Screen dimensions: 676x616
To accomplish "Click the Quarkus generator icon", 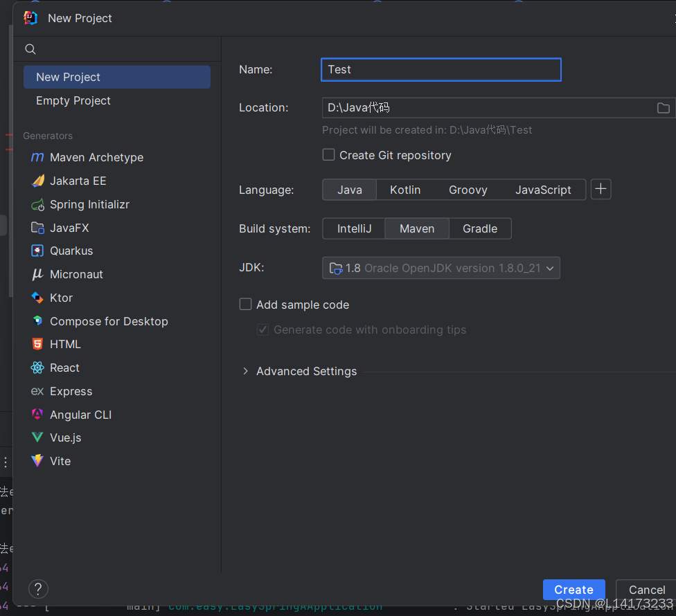I will [37, 251].
